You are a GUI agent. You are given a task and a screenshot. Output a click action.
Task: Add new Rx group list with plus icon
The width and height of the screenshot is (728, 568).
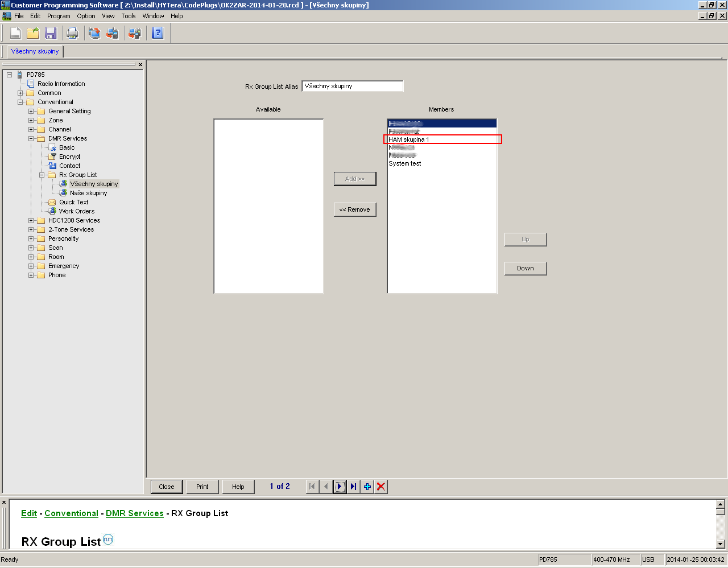coord(367,487)
